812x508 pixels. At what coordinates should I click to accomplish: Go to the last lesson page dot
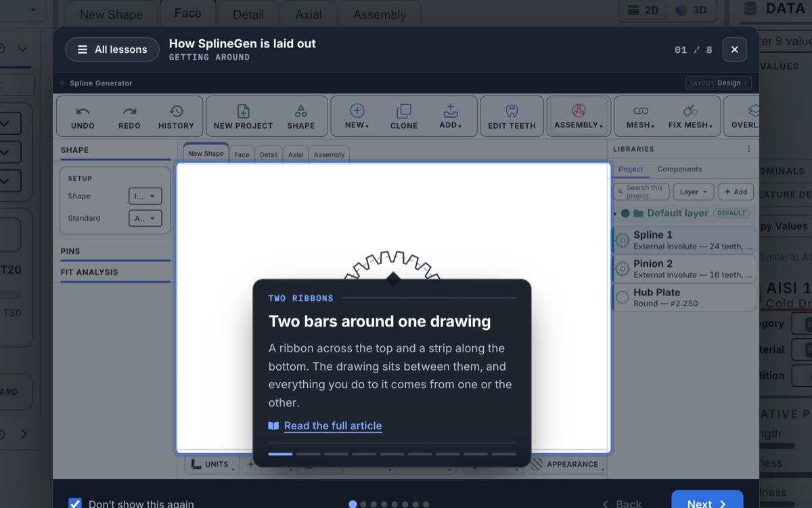[426, 505]
